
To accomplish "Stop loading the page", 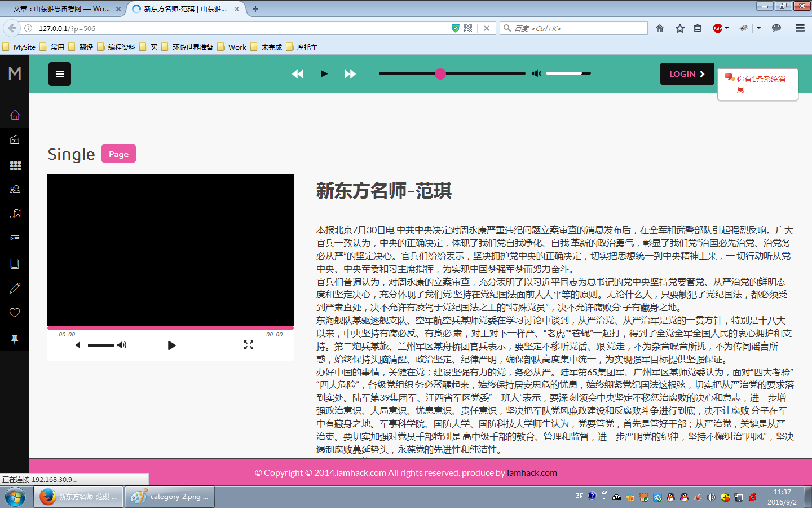I will [x=487, y=28].
